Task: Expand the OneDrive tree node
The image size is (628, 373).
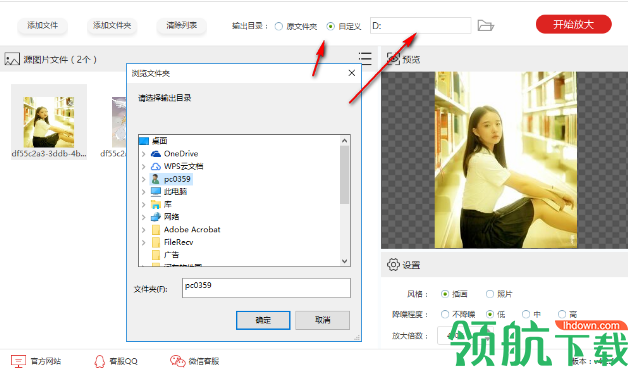Action: click(x=143, y=154)
